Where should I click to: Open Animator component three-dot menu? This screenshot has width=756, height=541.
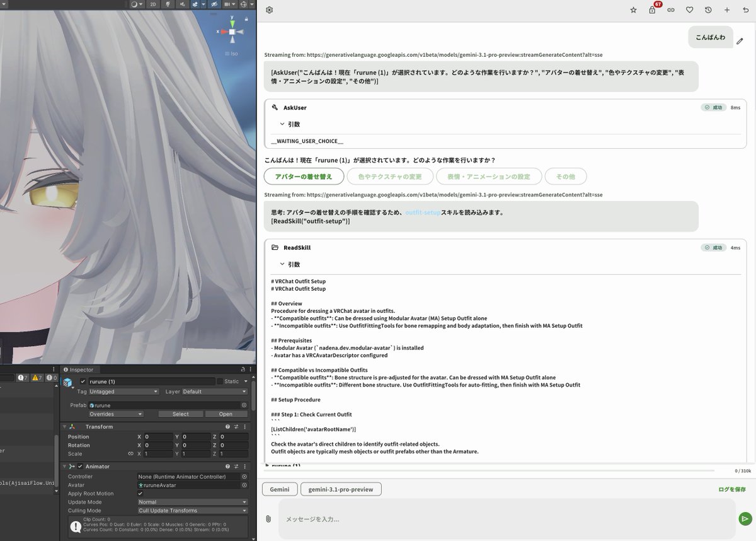point(244,467)
